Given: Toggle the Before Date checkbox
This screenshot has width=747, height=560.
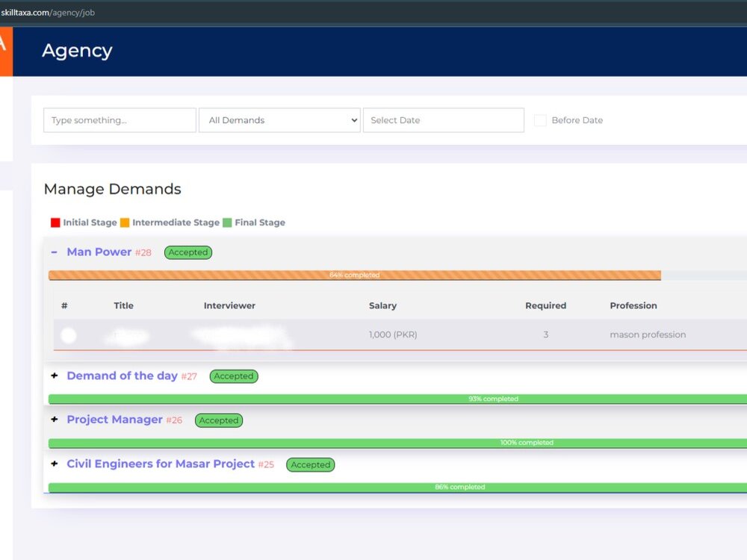Looking at the screenshot, I should 540,120.
